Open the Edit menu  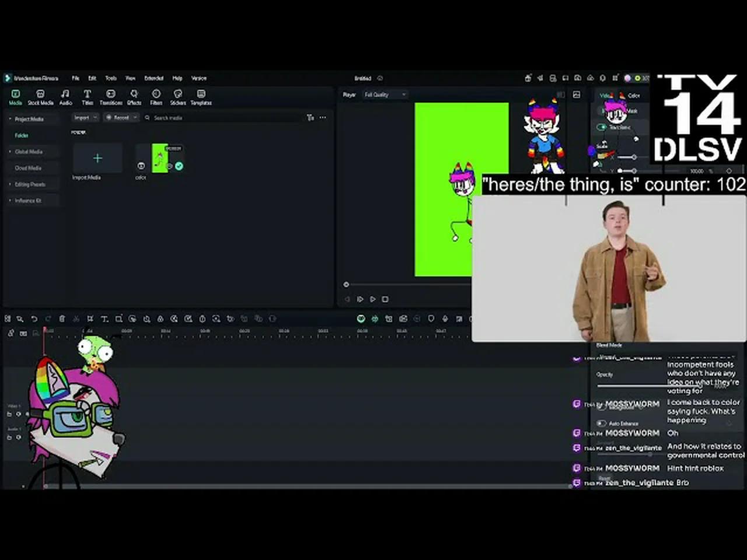point(92,78)
